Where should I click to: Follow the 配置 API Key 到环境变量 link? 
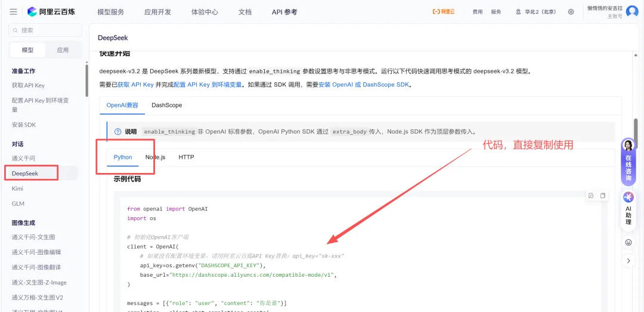click(x=208, y=85)
